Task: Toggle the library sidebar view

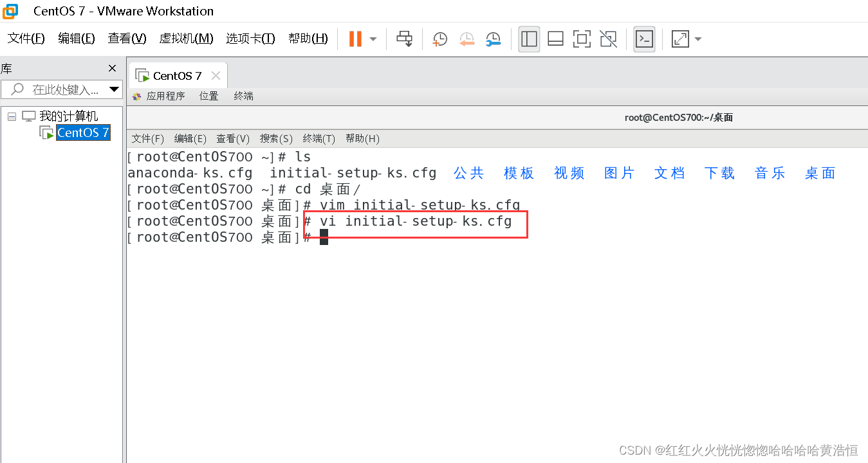Action: tap(529, 39)
